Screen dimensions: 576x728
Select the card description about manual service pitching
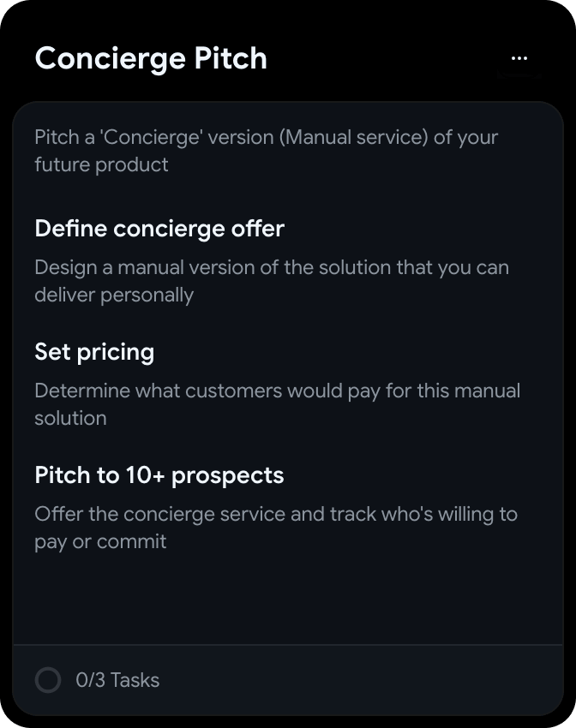pos(265,151)
